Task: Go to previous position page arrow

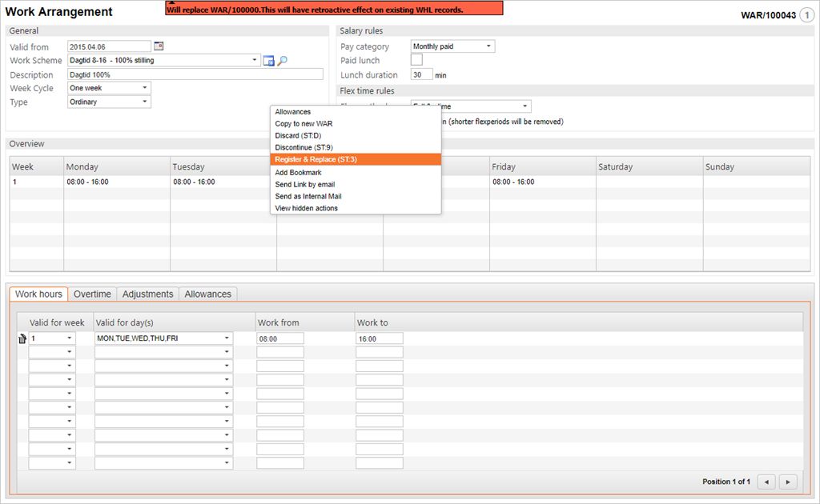Action: (x=766, y=482)
